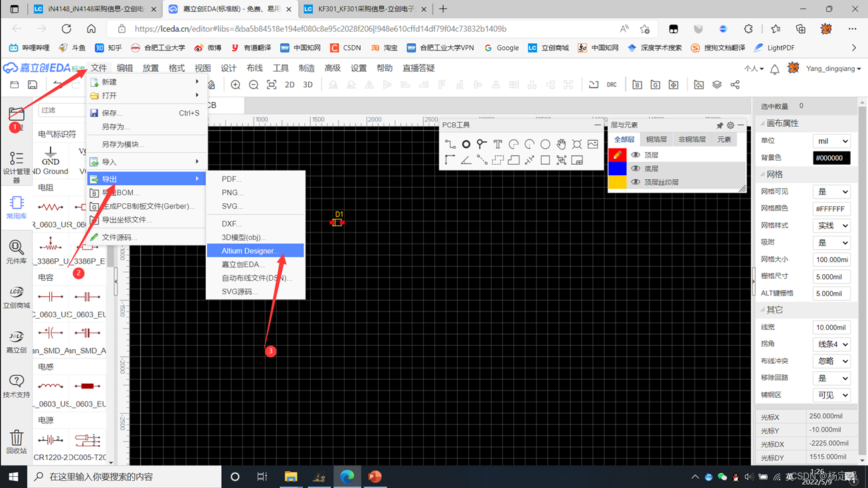Click the 背景色 #000000 field
Image resolution: width=868 pixels, height=488 pixels.
tap(831, 158)
